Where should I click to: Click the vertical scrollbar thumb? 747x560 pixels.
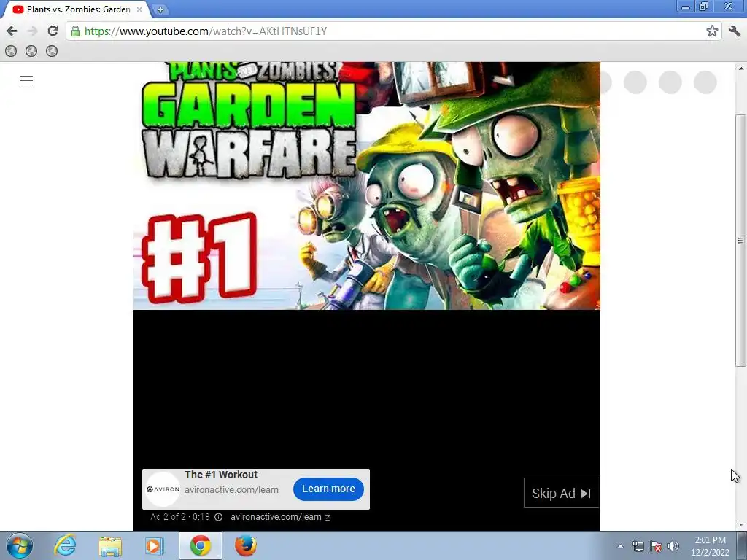740,241
